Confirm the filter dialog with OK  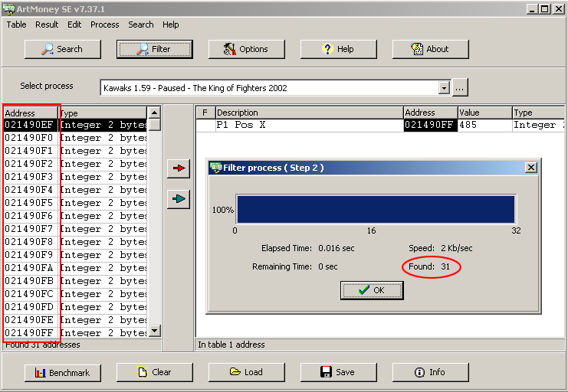click(372, 290)
